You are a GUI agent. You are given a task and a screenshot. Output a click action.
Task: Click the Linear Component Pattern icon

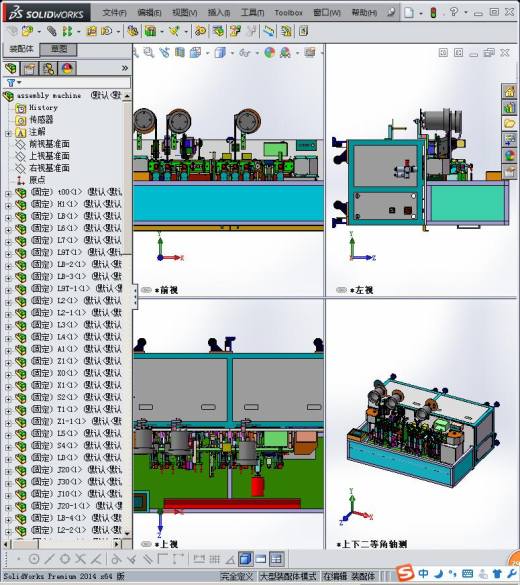pos(68,31)
